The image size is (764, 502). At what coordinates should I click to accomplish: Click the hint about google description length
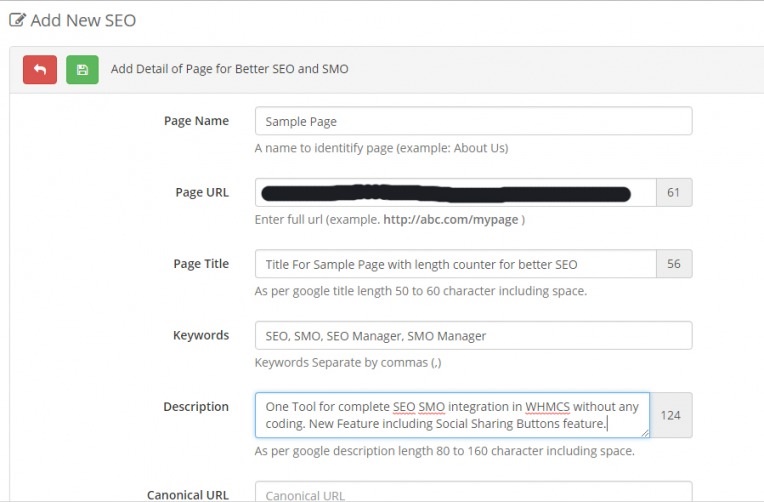pos(445,451)
